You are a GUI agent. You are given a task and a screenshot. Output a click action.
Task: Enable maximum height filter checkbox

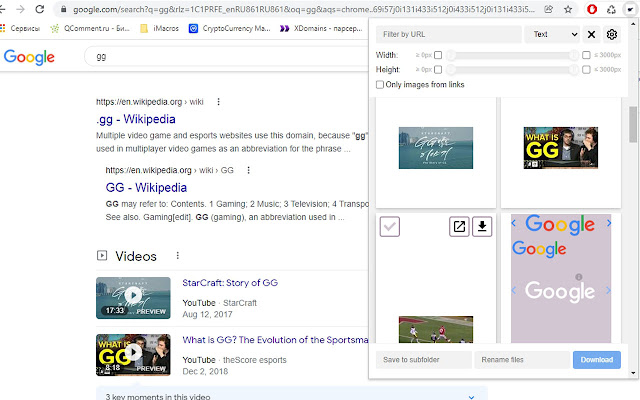coord(586,70)
